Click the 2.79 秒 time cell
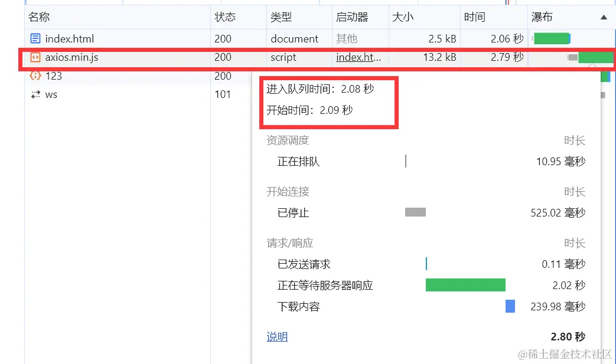Image resolution: width=616 pixels, height=364 pixels. [507, 57]
